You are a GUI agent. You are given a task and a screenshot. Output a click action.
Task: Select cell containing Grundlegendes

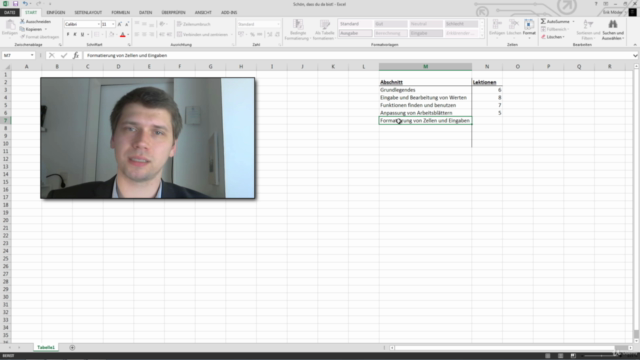click(x=425, y=90)
